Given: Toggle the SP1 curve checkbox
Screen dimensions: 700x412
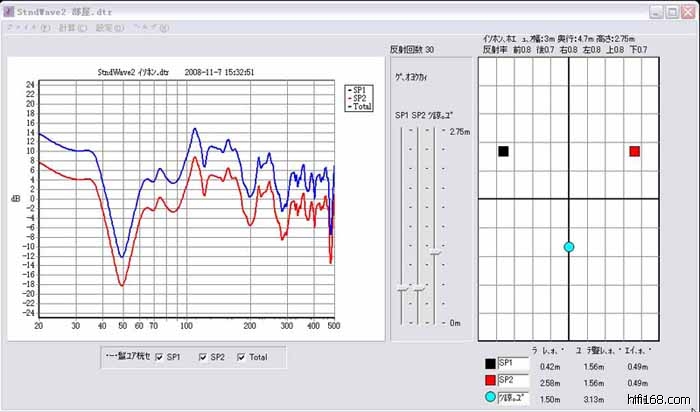Looking at the screenshot, I should pos(159,357).
